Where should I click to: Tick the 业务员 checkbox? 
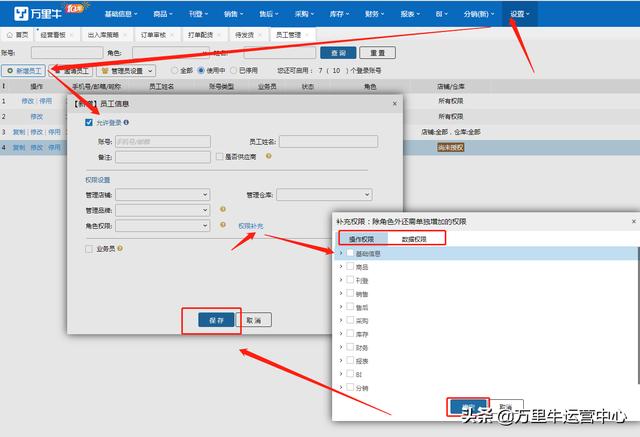[89, 248]
